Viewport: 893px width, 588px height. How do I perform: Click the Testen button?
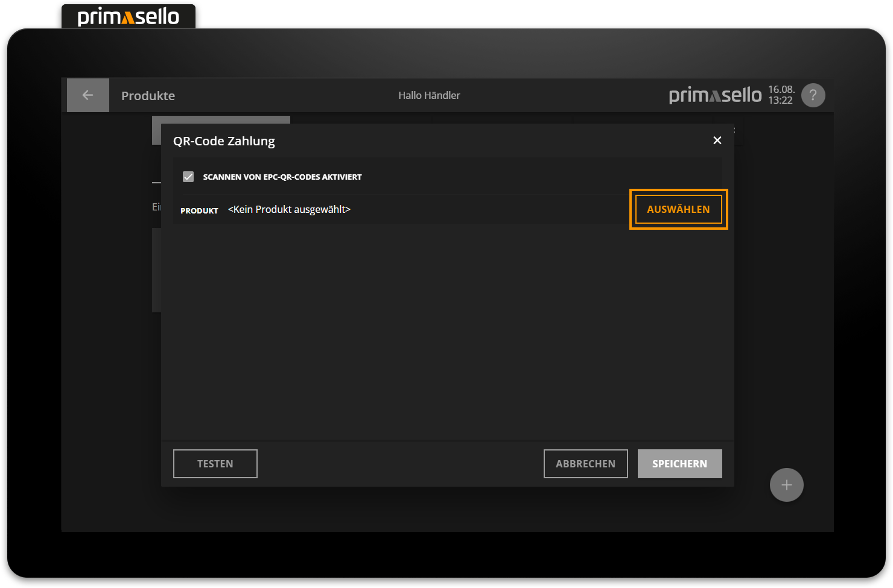215,464
